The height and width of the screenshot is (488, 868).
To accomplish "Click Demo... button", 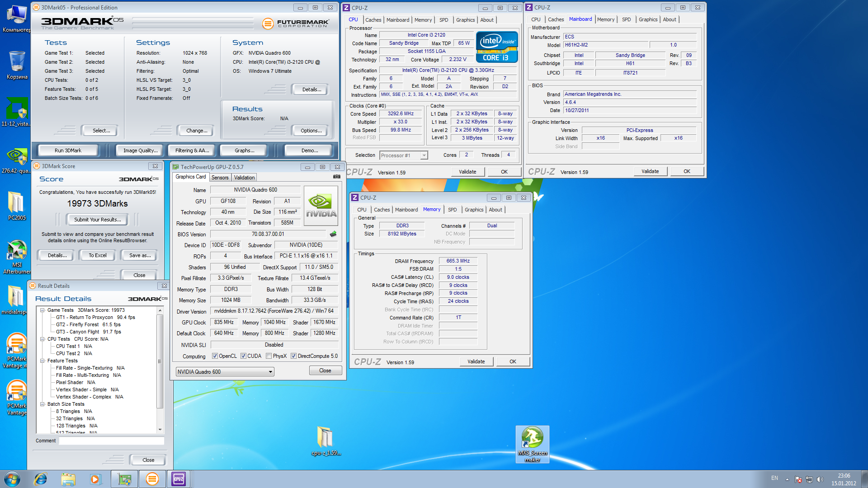I will 309,150.
